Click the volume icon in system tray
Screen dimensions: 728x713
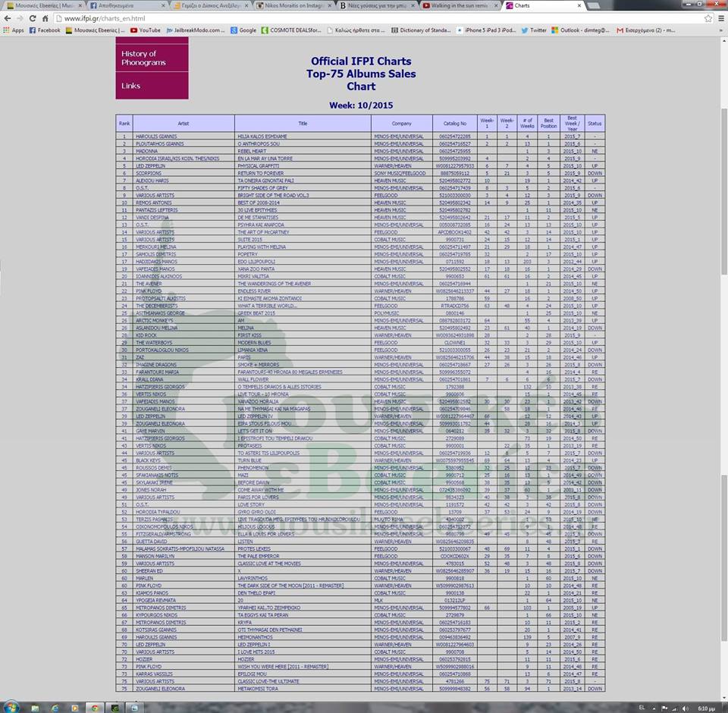click(685, 708)
